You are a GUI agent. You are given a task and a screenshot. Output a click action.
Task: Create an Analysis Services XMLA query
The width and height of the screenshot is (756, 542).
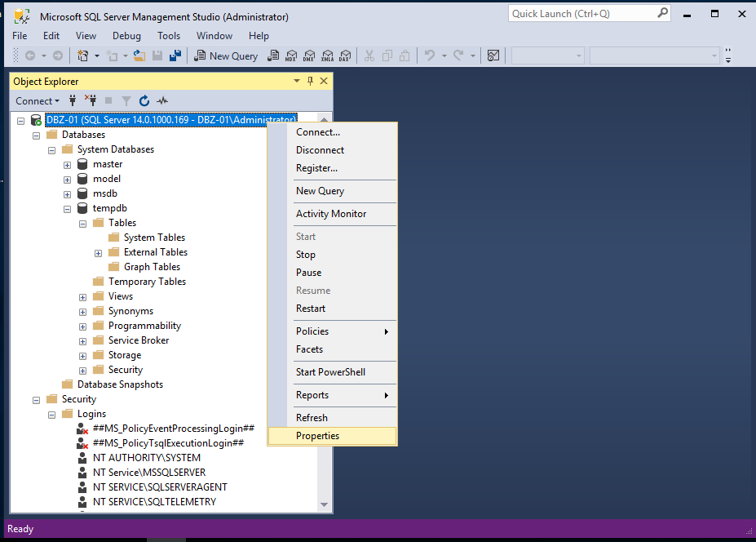[327, 56]
